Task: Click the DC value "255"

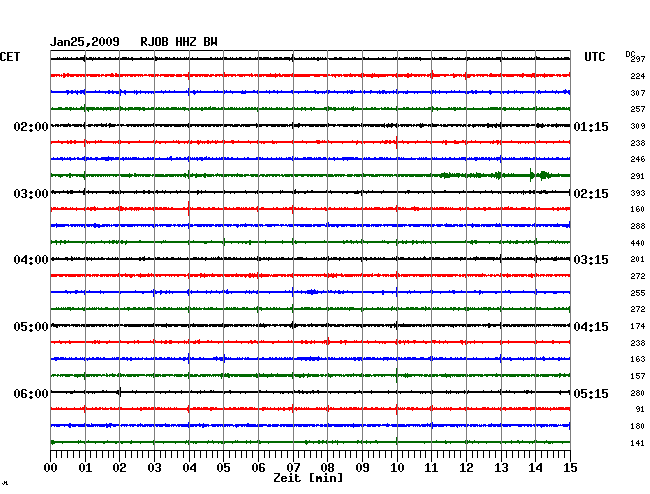Action: (638, 293)
